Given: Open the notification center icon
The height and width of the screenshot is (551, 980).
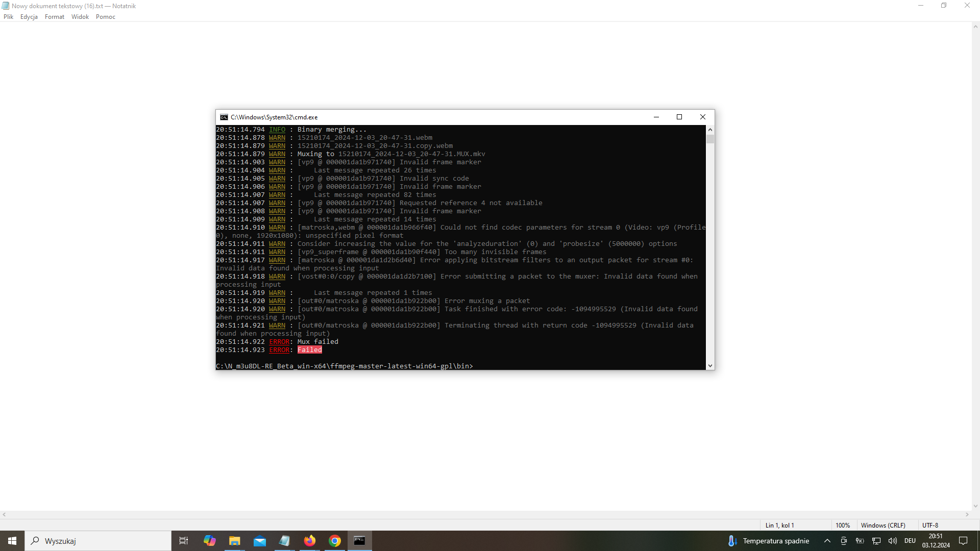Looking at the screenshot, I should pyautogui.click(x=963, y=541).
